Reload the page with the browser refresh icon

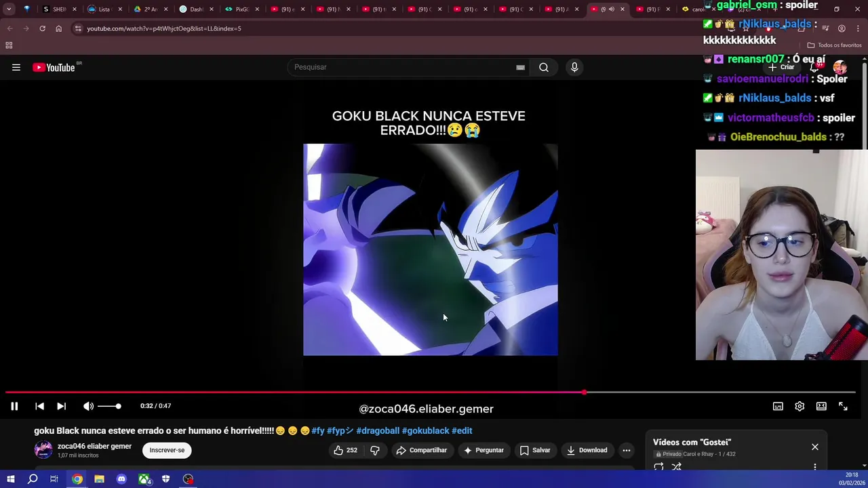coord(42,28)
